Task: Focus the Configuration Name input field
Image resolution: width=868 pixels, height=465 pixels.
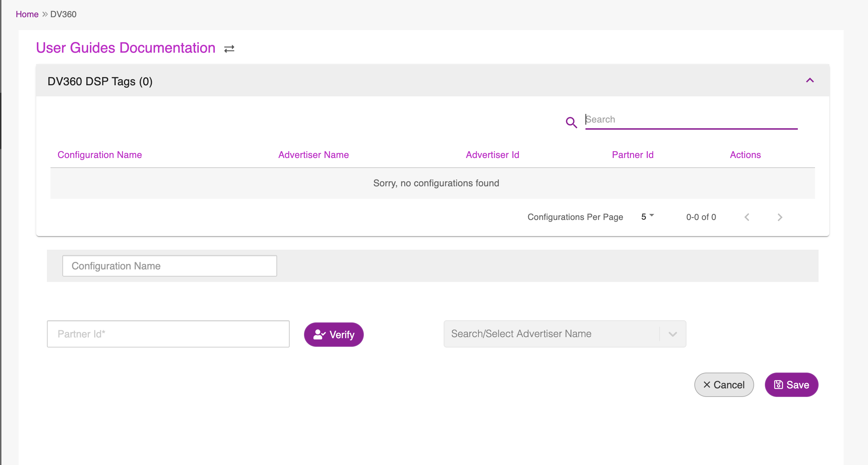Action: point(169,266)
